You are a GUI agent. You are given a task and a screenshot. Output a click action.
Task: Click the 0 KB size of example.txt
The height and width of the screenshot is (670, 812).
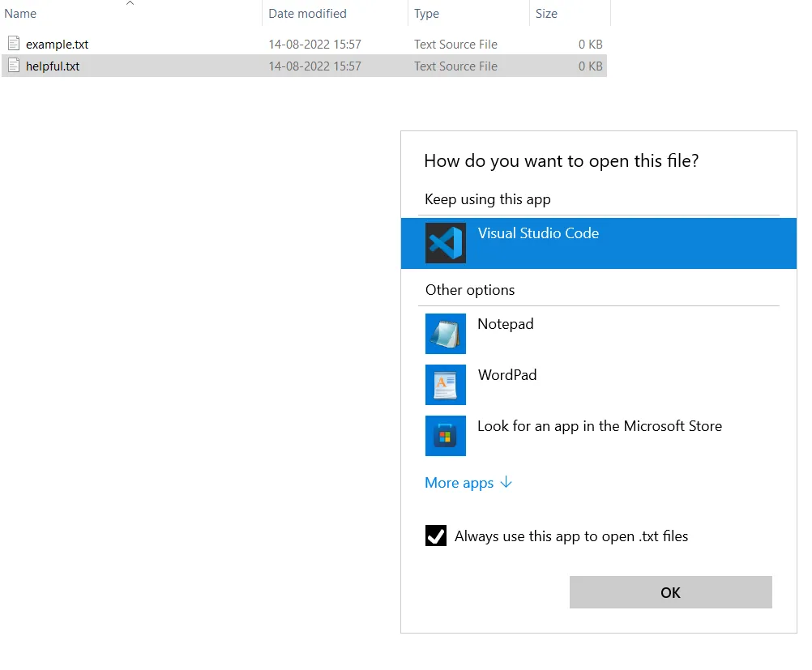click(590, 45)
